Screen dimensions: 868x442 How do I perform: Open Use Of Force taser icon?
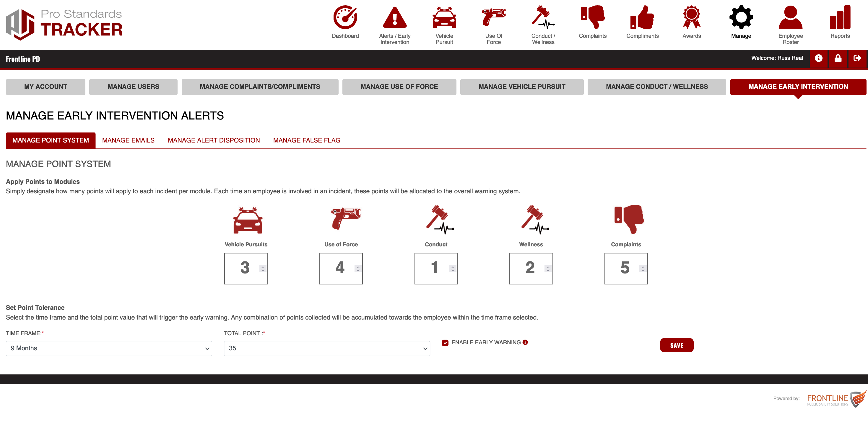pyautogui.click(x=494, y=17)
